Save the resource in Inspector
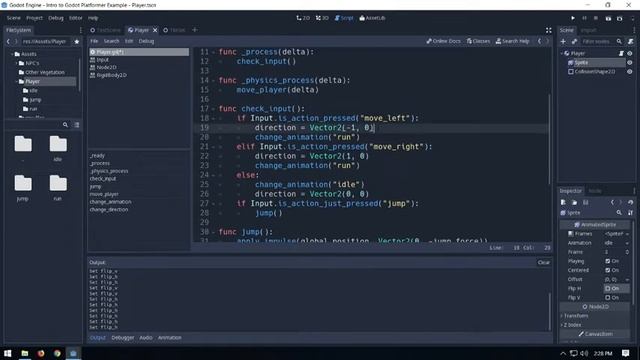 tap(585, 202)
